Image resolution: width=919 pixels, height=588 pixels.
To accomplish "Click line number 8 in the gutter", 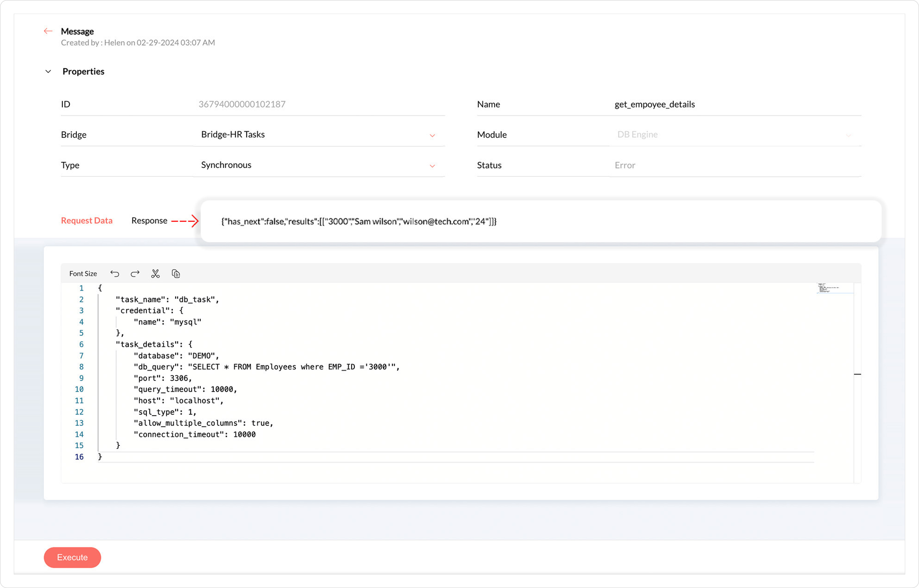I will [x=81, y=366].
